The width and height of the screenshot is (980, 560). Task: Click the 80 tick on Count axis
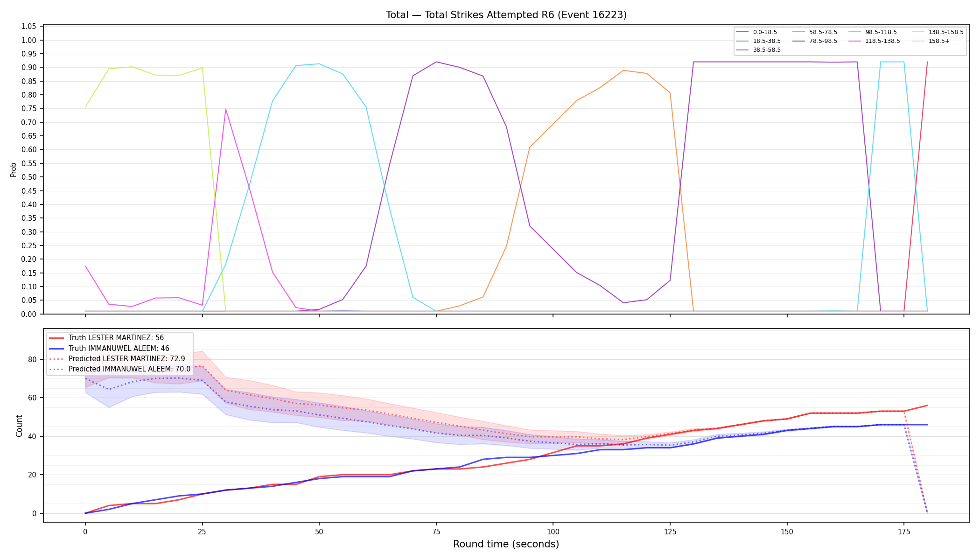tap(32, 360)
